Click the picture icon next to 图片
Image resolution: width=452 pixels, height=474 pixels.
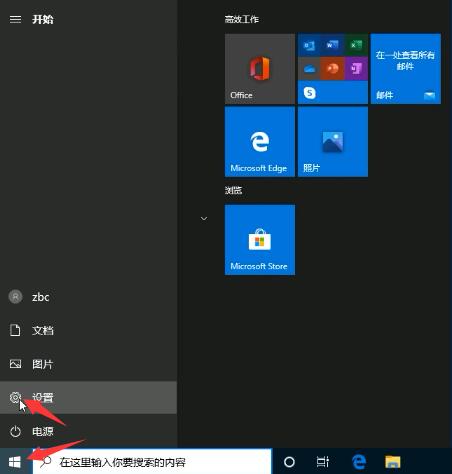15,364
